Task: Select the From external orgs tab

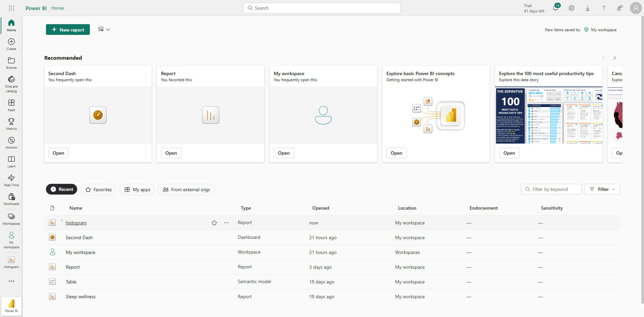Action: [186, 190]
